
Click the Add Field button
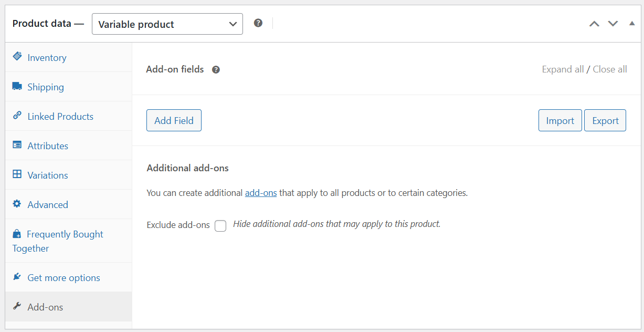(174, 120)
